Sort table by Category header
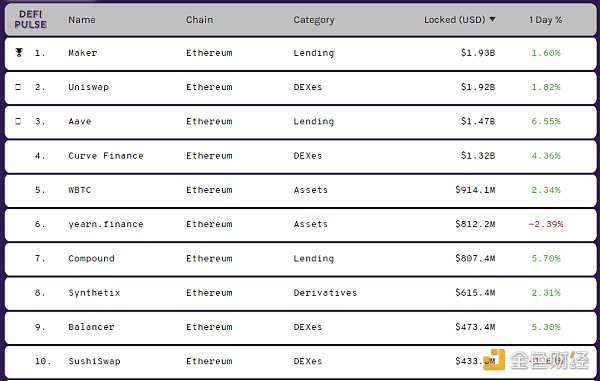Image resolution: width=600 pixels, height=381 pixels. tap(314, 20)
